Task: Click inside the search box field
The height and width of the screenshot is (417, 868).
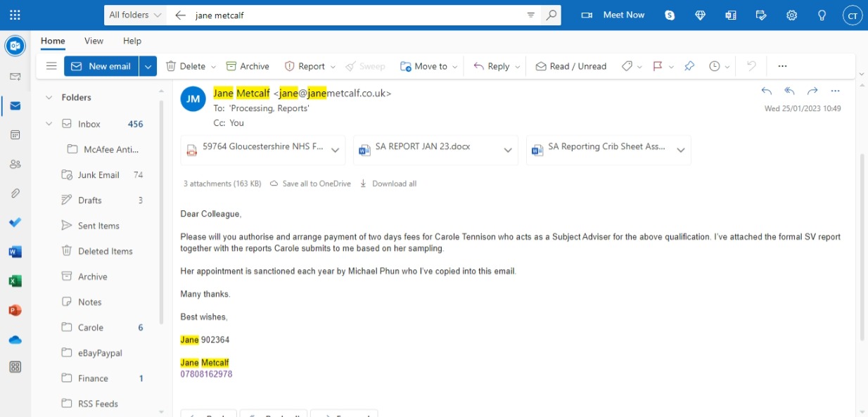Action: 352,15
